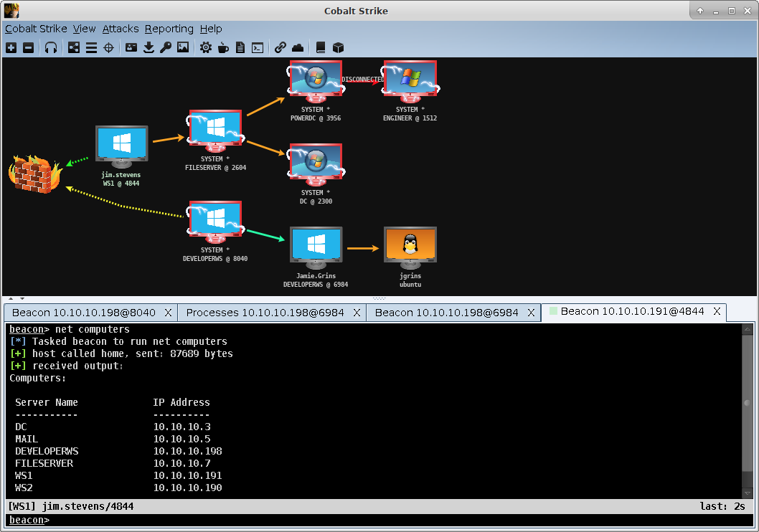
Task: Open credentials with the key icon
Action: (x=166, y=48)
